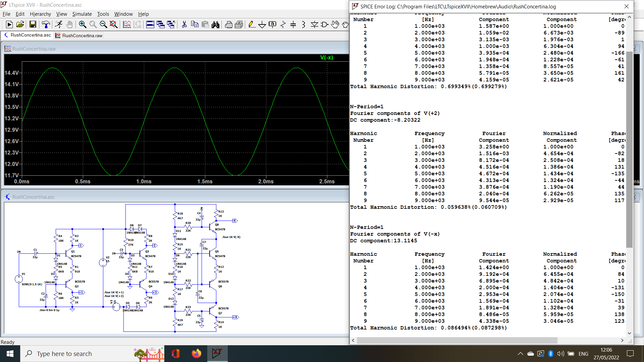644x362 pixels.
Task: Open the View menu
Action: 62,14
